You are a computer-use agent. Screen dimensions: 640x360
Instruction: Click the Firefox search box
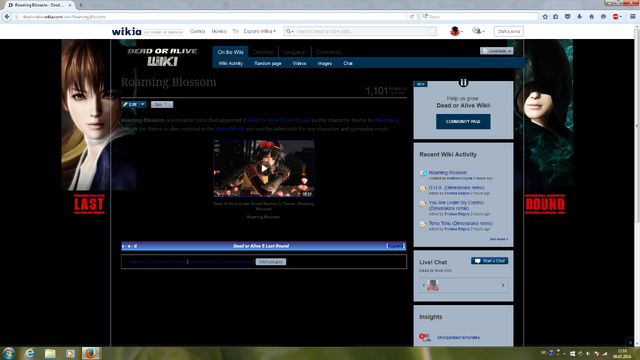(x=480, y=17)
